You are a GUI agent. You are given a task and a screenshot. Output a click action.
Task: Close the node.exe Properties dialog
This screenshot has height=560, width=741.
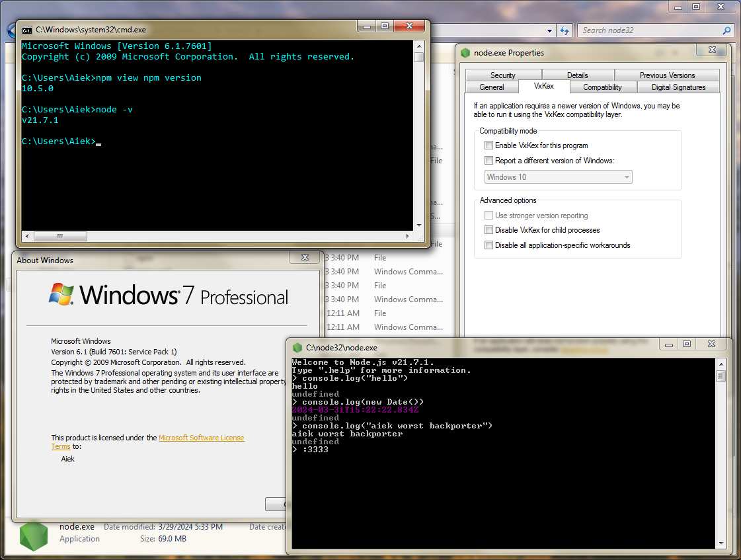pyautogui.click(x=712, y=50)
